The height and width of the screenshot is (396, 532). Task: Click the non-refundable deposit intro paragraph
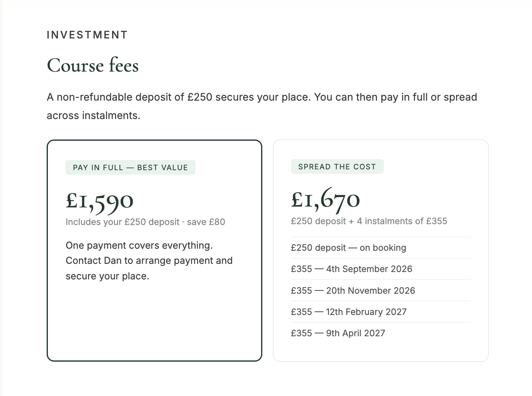pos(262,106)
